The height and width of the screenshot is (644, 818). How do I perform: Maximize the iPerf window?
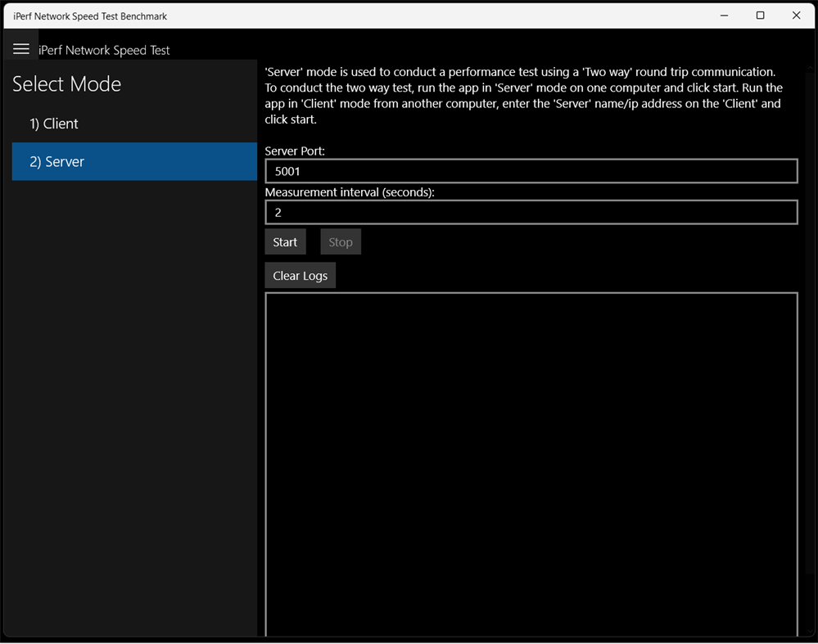tap(760, 15)
